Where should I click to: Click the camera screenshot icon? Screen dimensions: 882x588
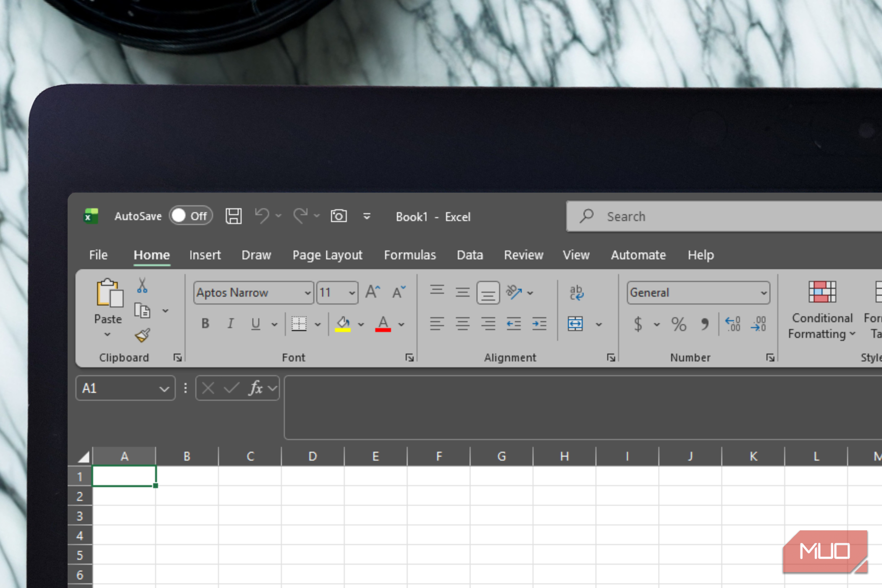click(339, 216)
